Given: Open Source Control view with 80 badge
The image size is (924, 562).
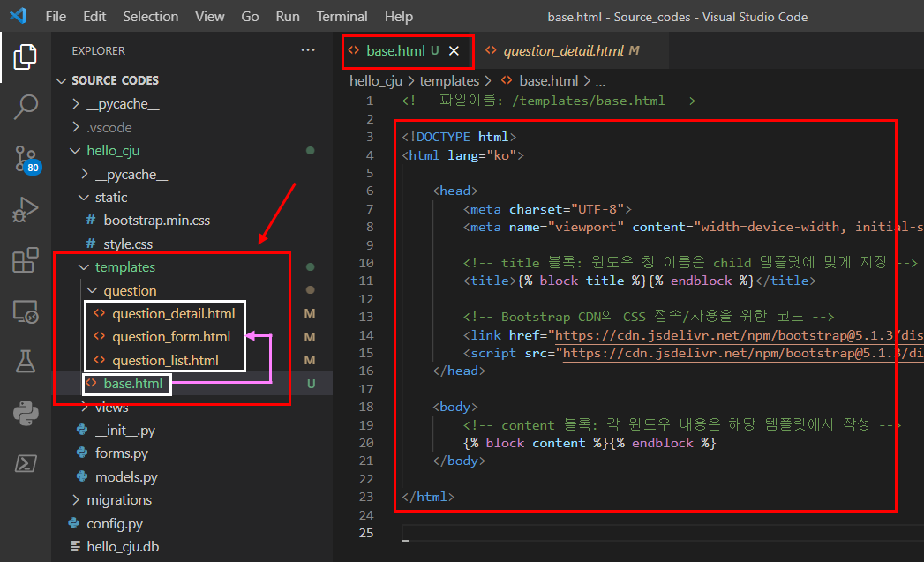Looking at the screenshot, I should 26,159.
